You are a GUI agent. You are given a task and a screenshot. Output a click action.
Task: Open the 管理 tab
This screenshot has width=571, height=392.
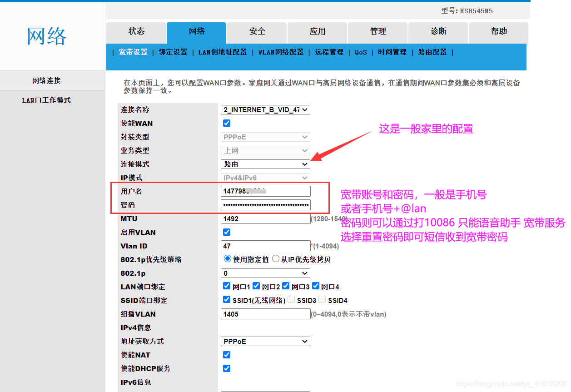(378, 32)
